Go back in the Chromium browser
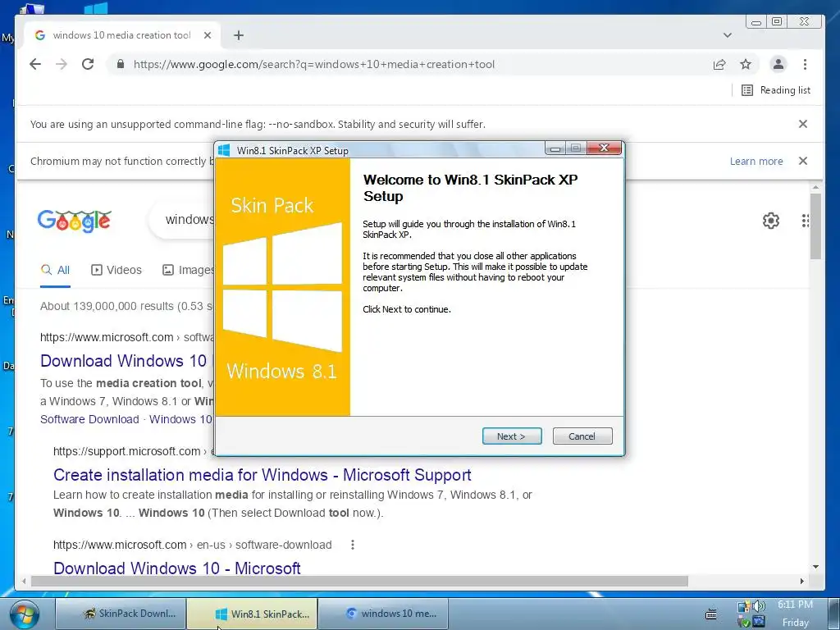 pyautogui.click(x=35, y=64)
